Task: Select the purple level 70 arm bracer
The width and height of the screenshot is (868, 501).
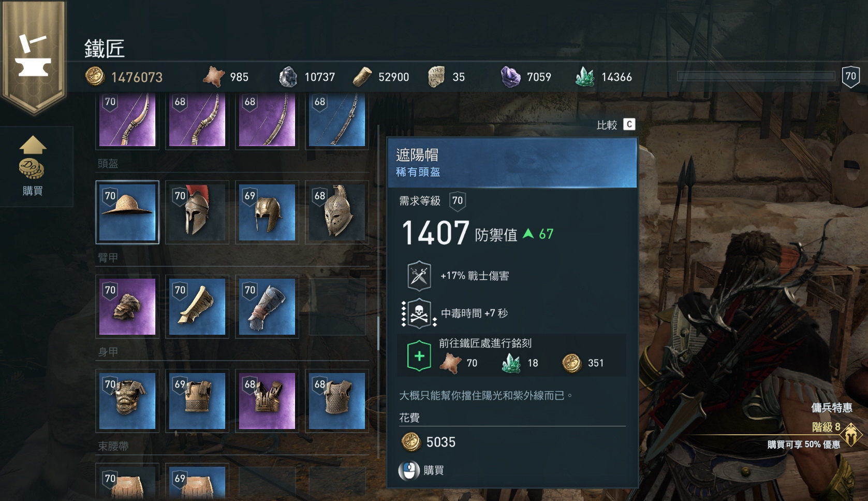Action: click(x=127, y=307)
